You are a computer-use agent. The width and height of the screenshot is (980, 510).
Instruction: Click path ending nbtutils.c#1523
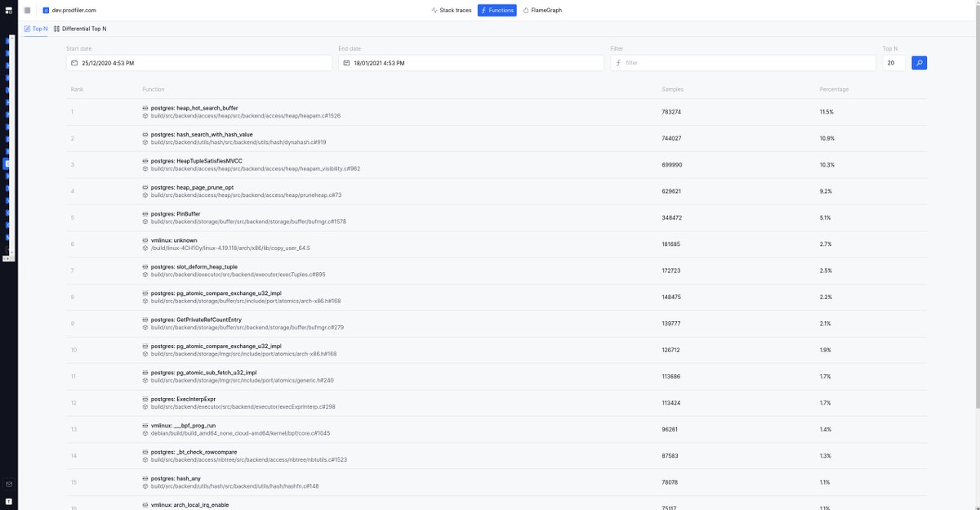pyautogui.click(x=249, y=460)
